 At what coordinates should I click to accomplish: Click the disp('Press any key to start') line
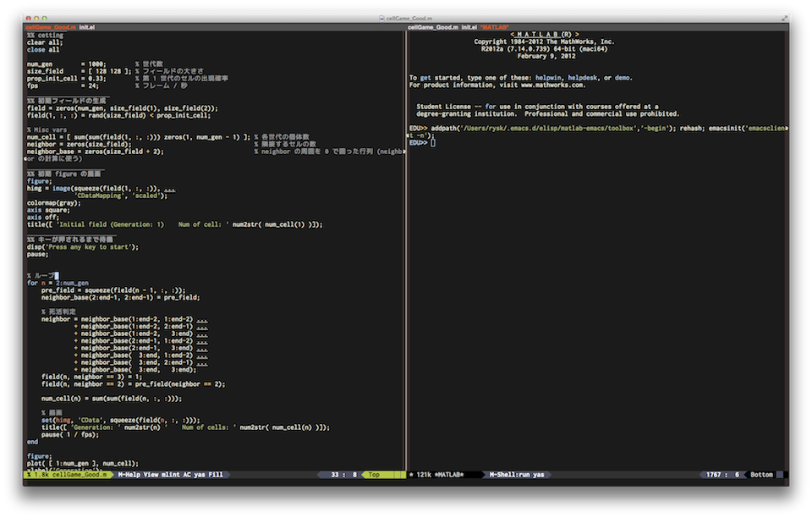[x=83, y=247]
